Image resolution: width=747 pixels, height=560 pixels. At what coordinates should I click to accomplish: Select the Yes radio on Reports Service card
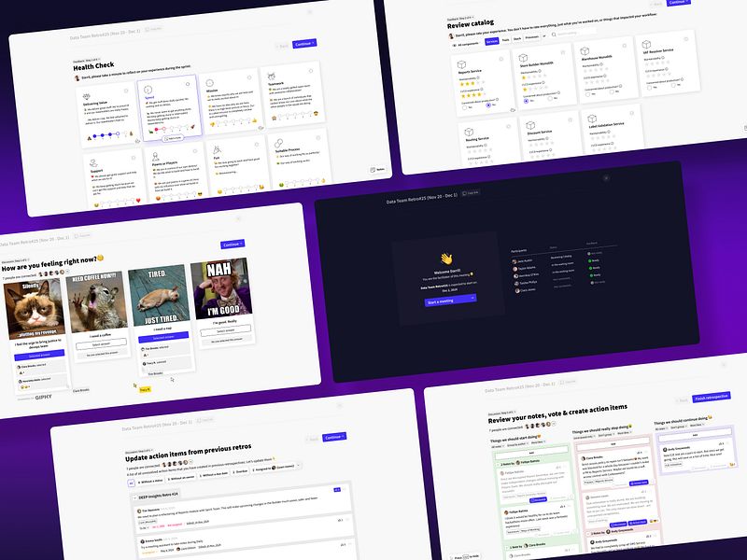point(464,107)
